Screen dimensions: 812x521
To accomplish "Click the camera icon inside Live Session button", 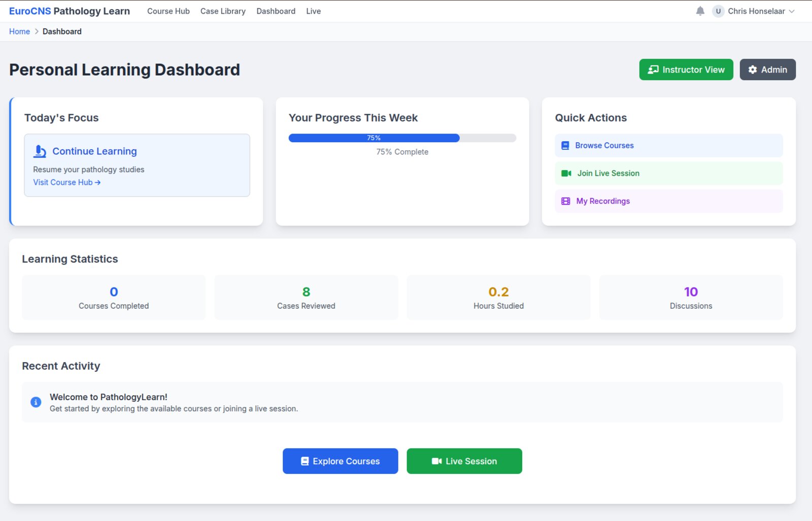I will [436, 461].
